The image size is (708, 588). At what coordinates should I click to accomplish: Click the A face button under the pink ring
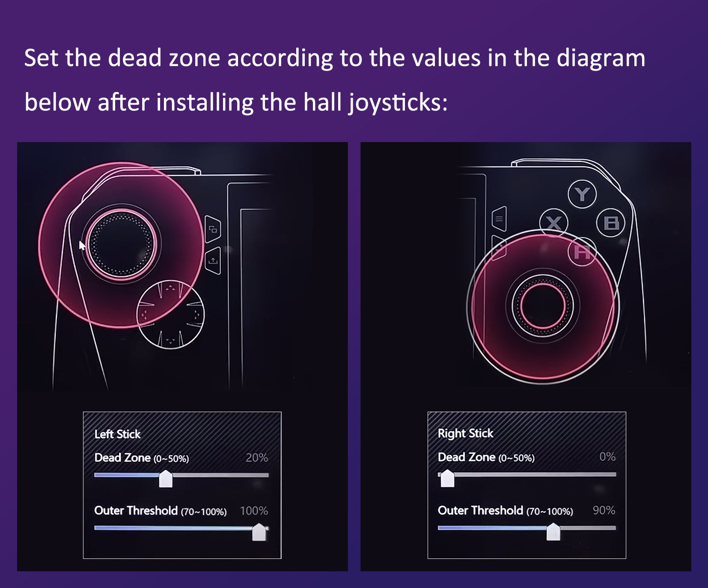(582, 252)
